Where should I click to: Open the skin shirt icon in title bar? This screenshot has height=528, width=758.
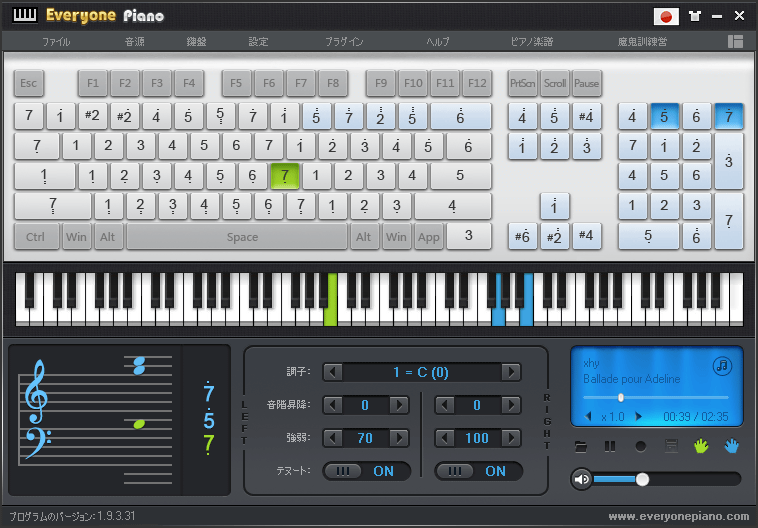[x=695, y=16]
